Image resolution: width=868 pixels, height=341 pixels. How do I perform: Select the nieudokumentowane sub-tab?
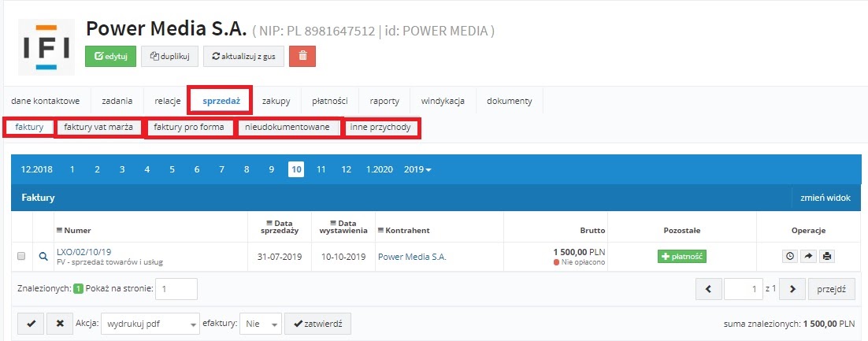[287, 128]
